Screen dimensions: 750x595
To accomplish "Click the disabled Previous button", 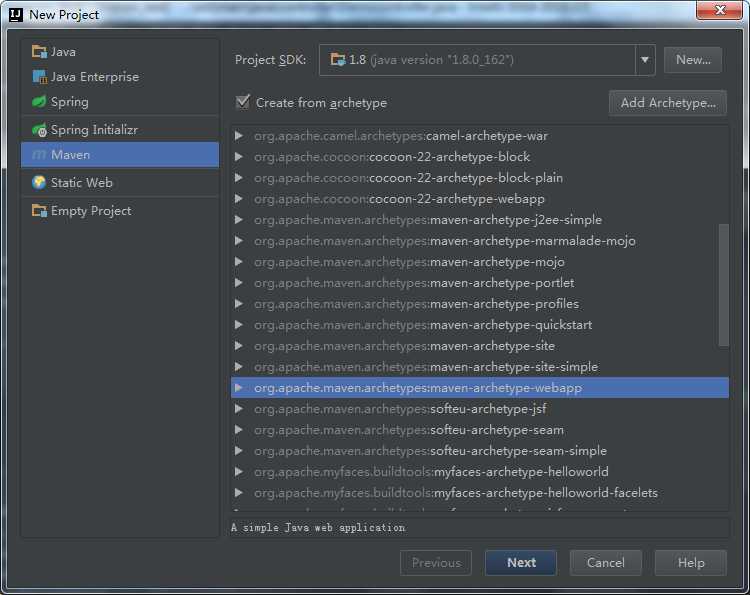I will (436, 562).
